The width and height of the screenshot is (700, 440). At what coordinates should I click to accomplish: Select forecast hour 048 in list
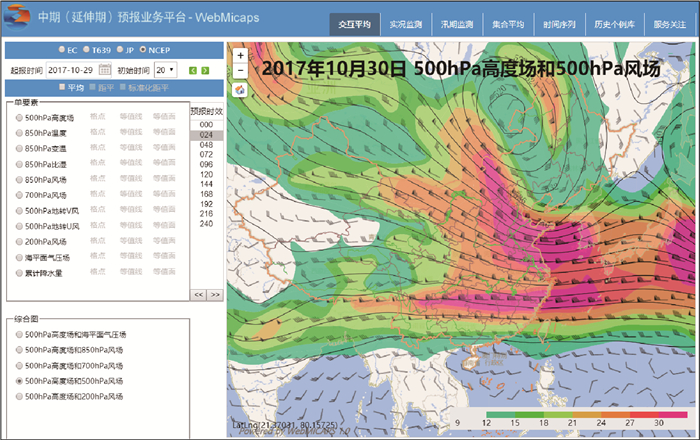207,145
